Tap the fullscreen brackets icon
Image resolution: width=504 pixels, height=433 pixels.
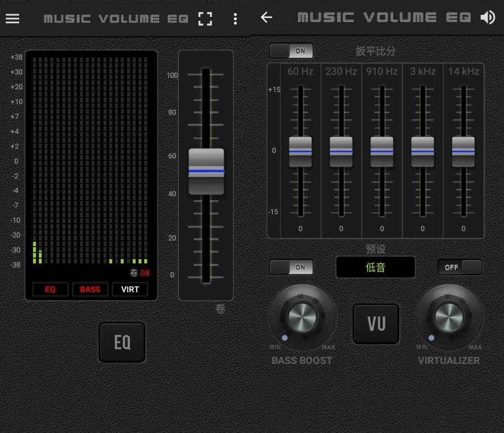pos(205,19)
